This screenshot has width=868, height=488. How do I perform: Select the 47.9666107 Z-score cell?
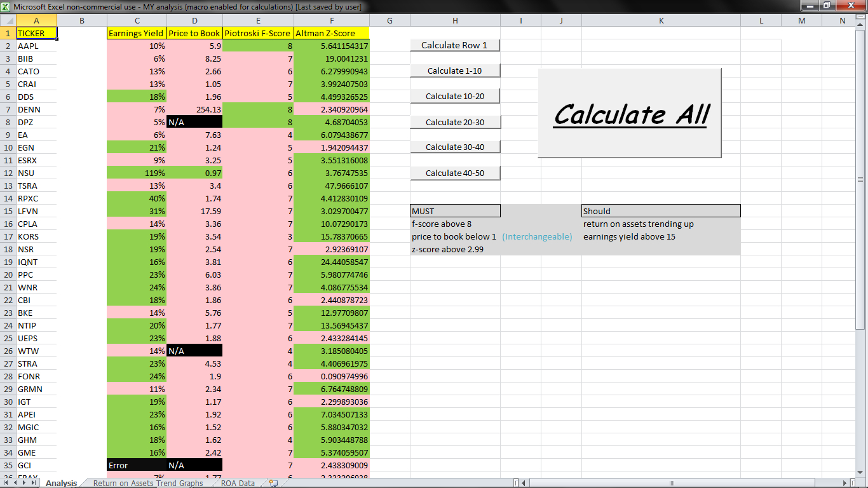tap(331, 186)
